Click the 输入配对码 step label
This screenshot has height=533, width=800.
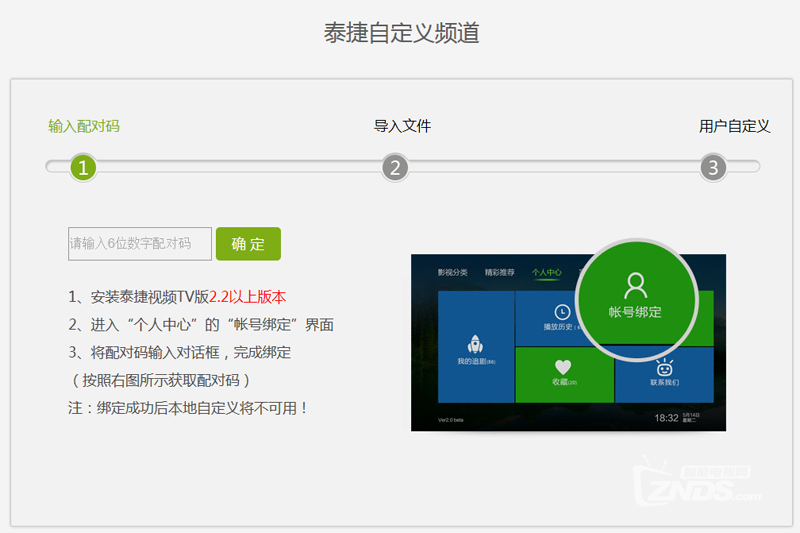coord(84,126)
